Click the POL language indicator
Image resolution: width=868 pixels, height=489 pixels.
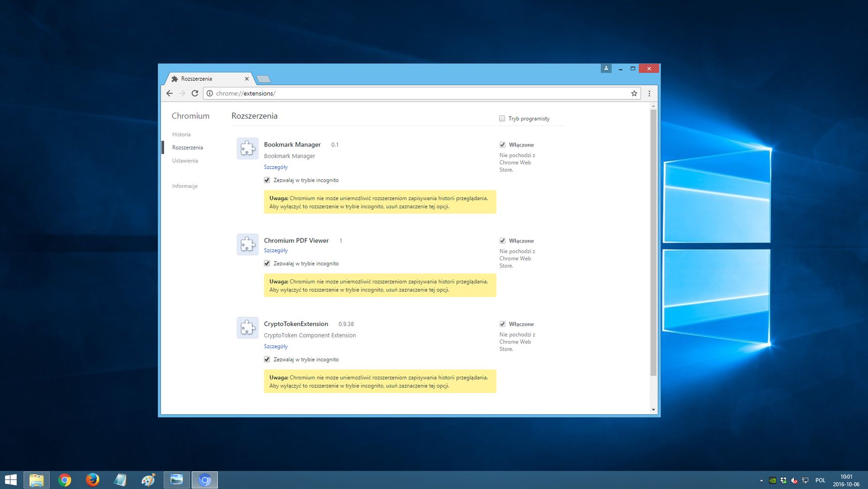coord(821,480)
